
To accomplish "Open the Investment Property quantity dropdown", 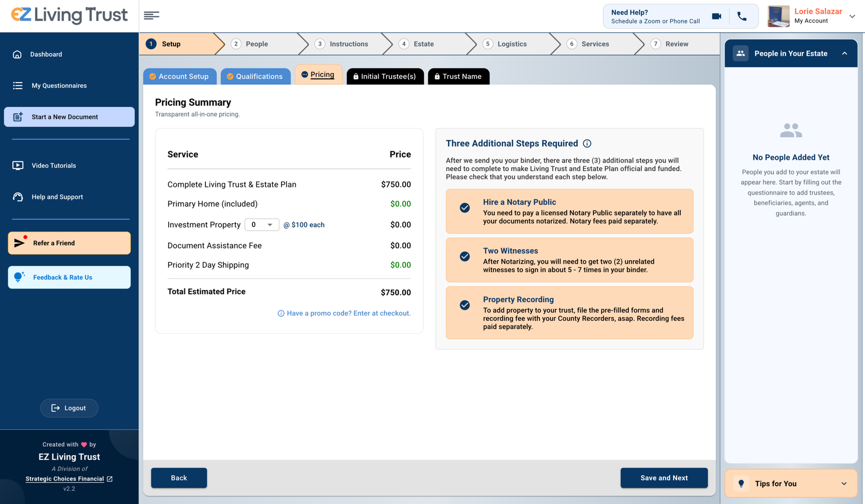I will 262,225.
